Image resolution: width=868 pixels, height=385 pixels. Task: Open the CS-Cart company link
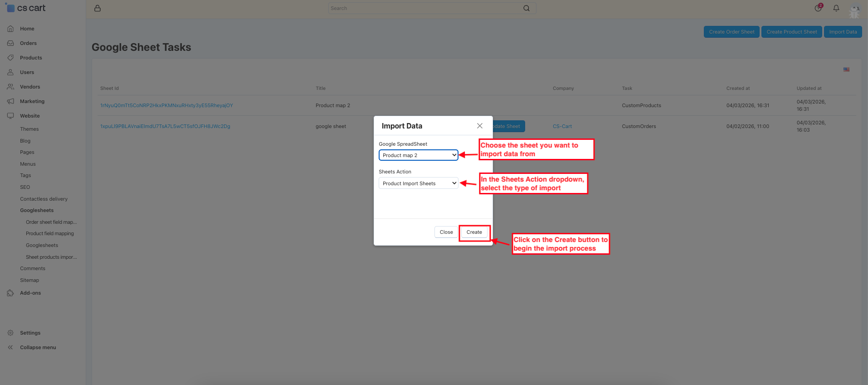562,126
